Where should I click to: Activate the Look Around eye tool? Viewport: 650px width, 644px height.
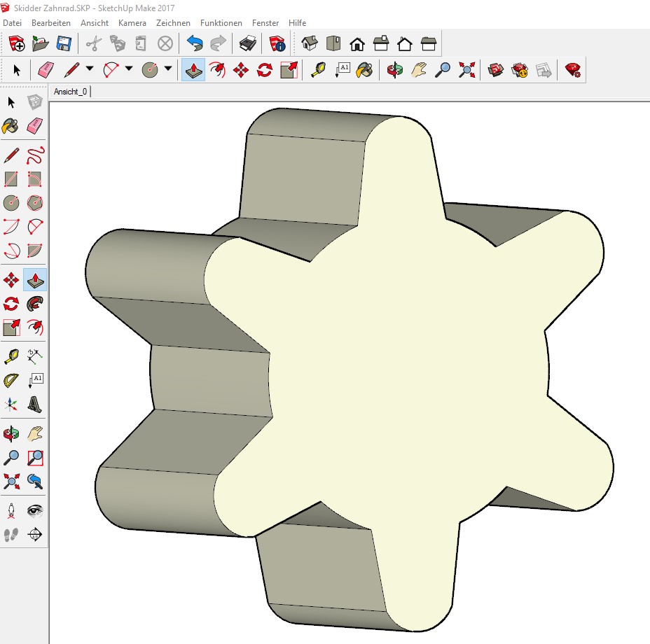(x=35, y=510)
